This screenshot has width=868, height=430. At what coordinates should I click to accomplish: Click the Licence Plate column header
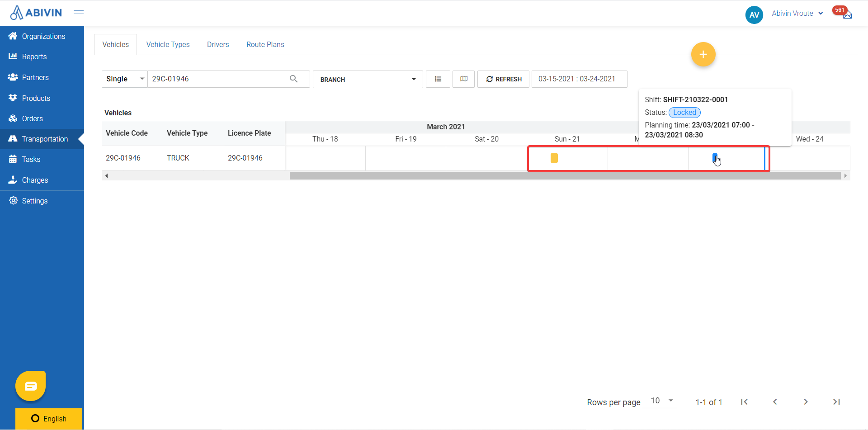[249, 133]
